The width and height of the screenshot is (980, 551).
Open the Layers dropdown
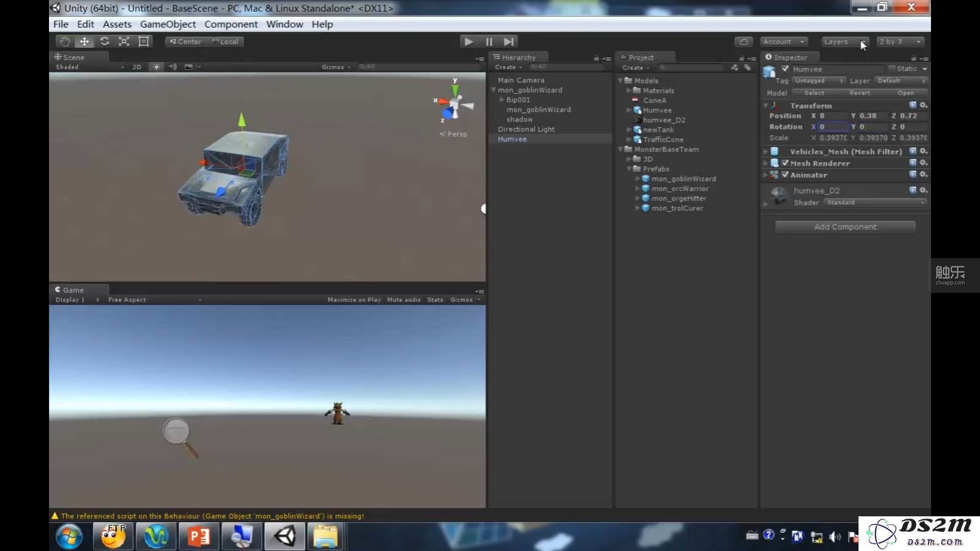[x=845, y=42]
